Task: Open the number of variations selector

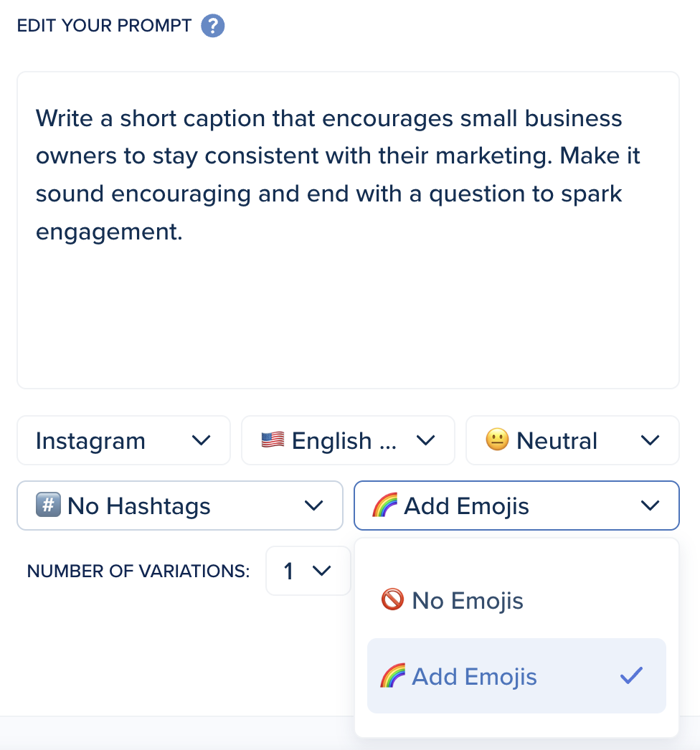Action: tap(308, 571)
